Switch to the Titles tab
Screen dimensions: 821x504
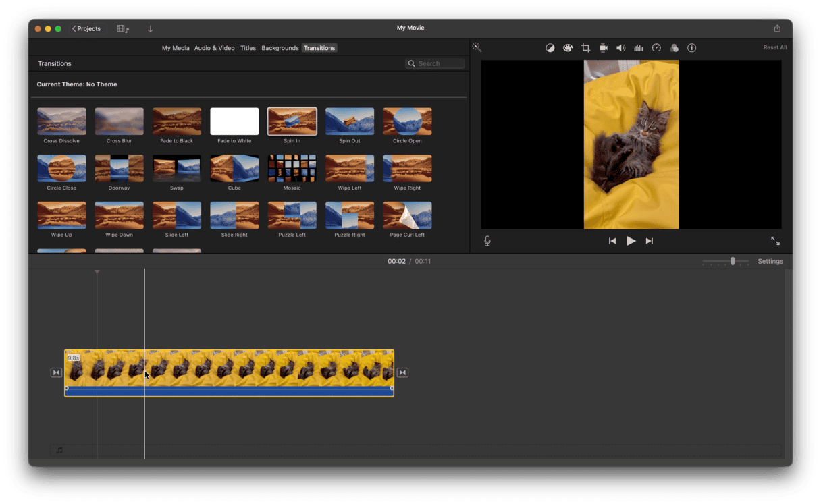tap(248, 48)
